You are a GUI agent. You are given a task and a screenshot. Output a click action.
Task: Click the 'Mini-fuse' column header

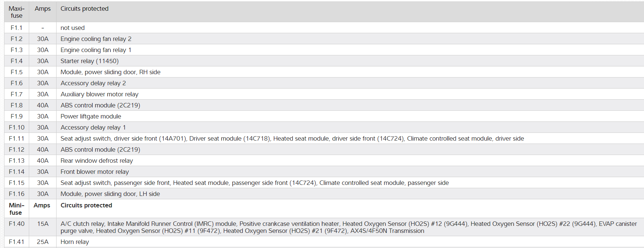[x=16, y=209]
